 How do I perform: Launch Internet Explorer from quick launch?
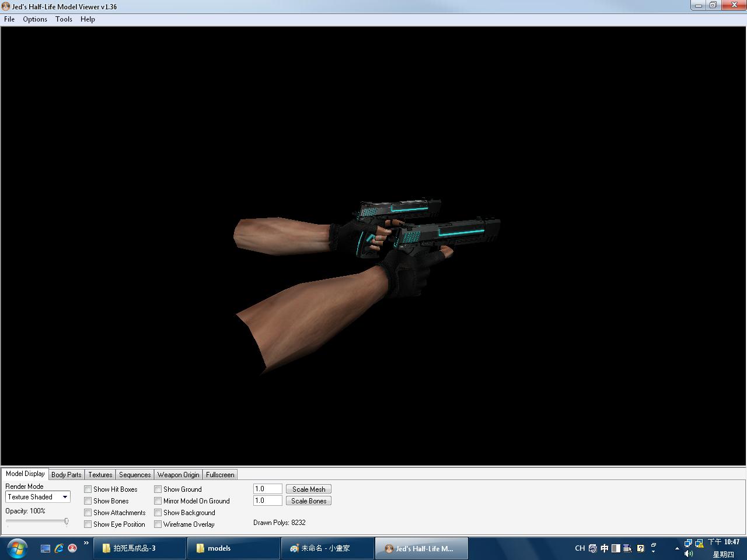point(59,548)
